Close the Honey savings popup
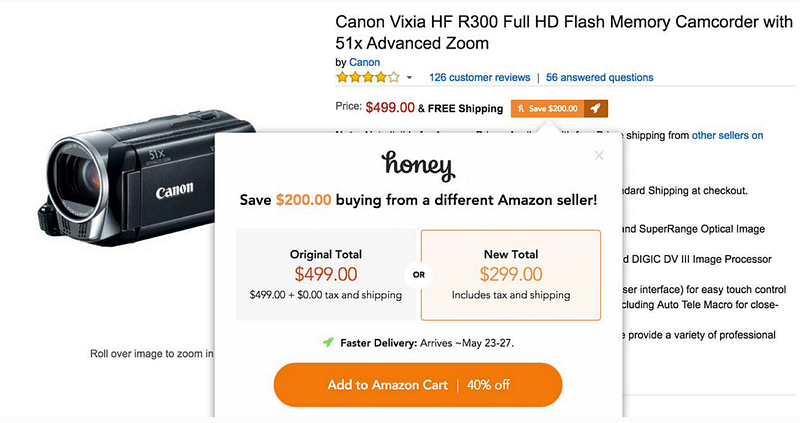 (599, 155)
